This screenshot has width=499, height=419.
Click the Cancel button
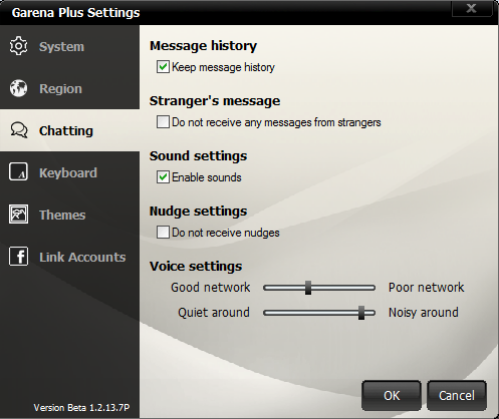click(457, 396)
